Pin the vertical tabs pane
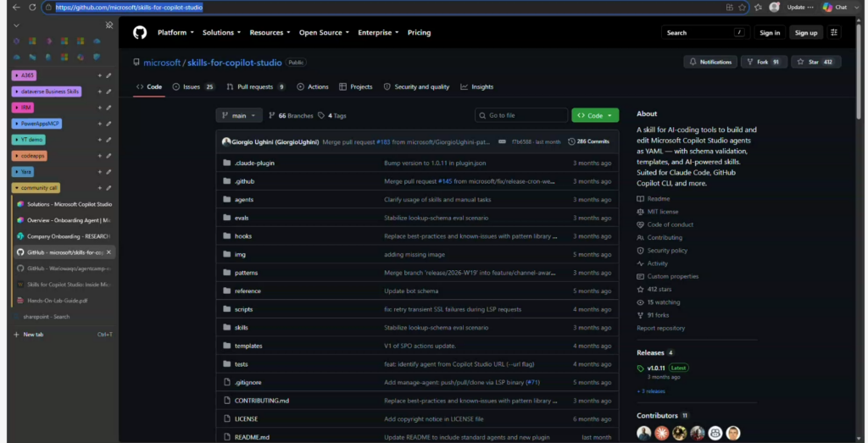Image resolution: width=868 pixels, height=443 pixels. point(109,25)
